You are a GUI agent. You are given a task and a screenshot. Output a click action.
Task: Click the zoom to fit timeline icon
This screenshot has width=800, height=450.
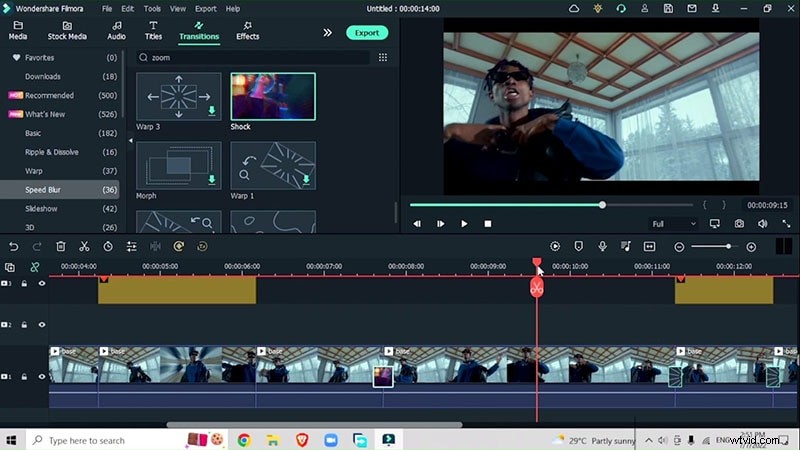coord(649,246)
